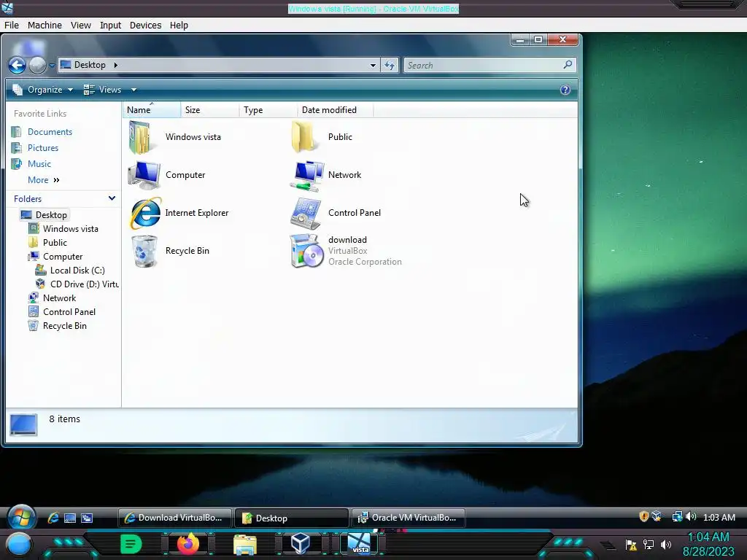
Task: Select Public in the Folders tree
Action: point(55,242)
